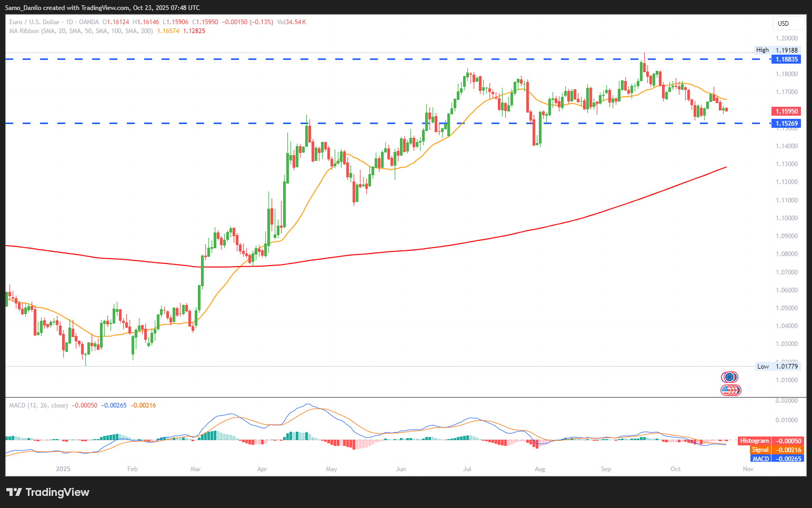Click the Jul label on the time axis
812x508 pixels.
[467, 469]
